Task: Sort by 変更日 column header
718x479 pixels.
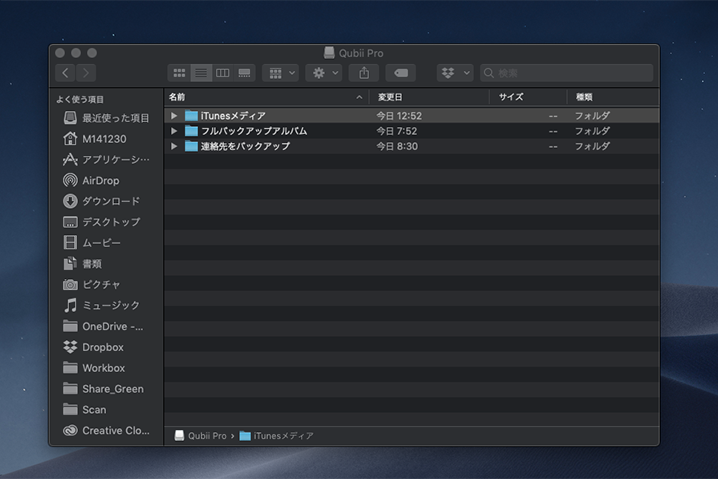Action: point(430,97)
